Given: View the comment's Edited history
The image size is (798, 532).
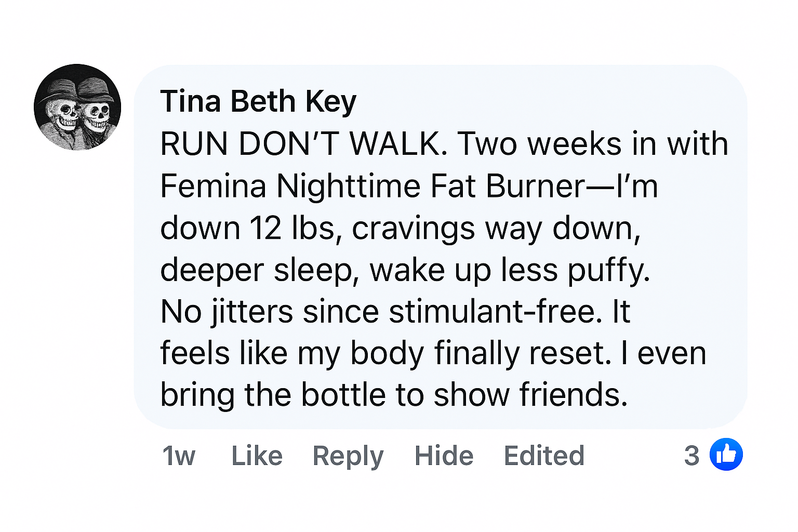Looking at the screenshot, I should (544, 456).
